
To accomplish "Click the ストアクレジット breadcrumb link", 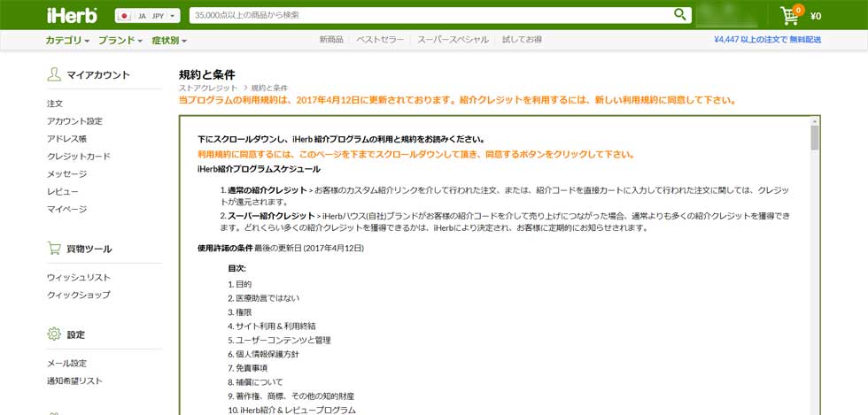I will 207,88.
